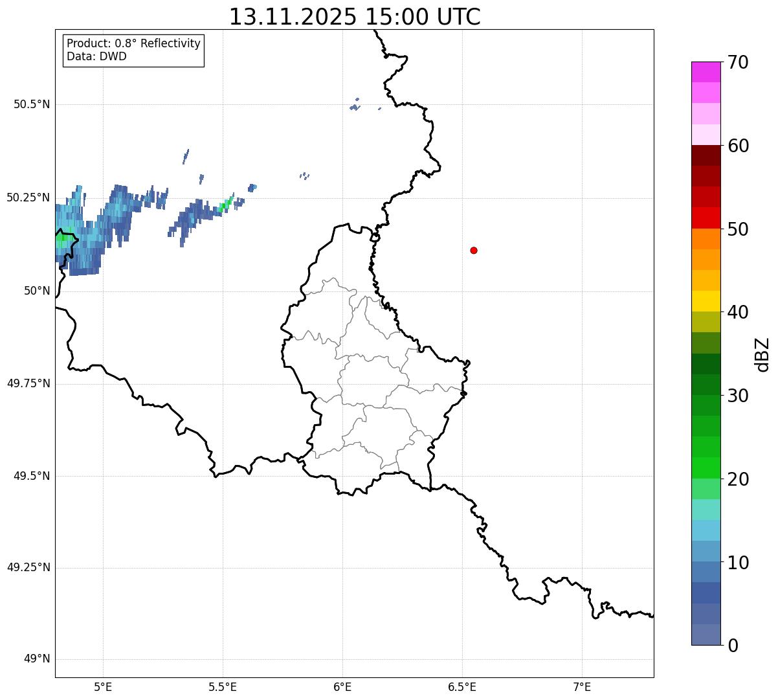The width and height of the screenshot is (778, 700).
Task: Click the bright red colorbar swatch above 50
Action: click(x=706, y=218)
